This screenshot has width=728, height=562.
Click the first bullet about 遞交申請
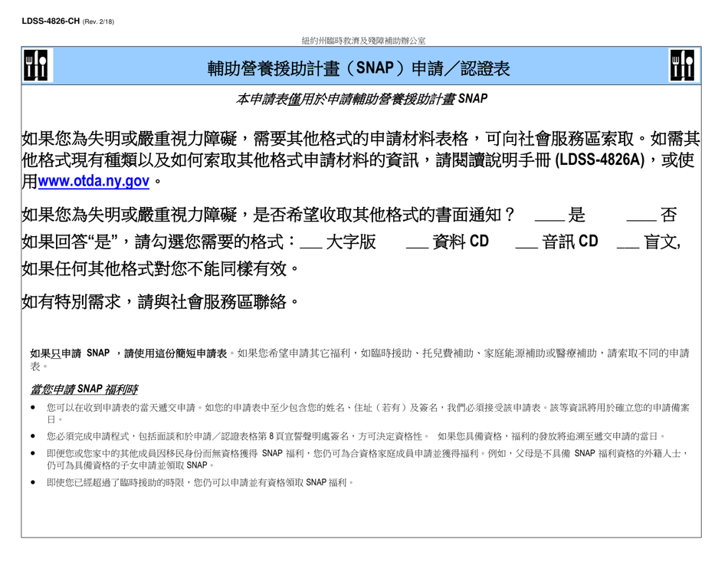tap(366, 407)
